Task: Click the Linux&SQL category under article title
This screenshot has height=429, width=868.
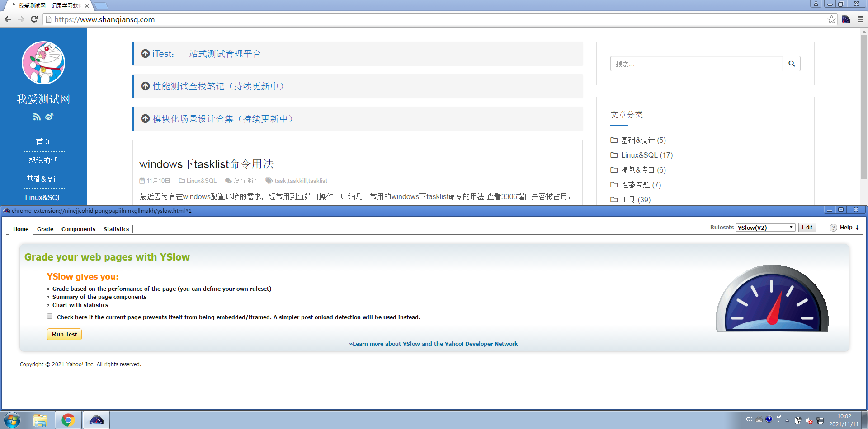Action: pos(202,181)
